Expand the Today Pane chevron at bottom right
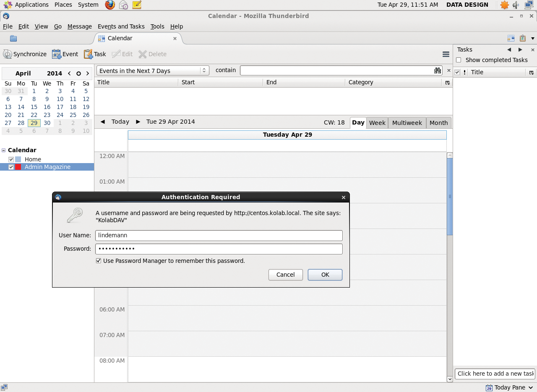537x392 pixels. (x=531, y=387)
